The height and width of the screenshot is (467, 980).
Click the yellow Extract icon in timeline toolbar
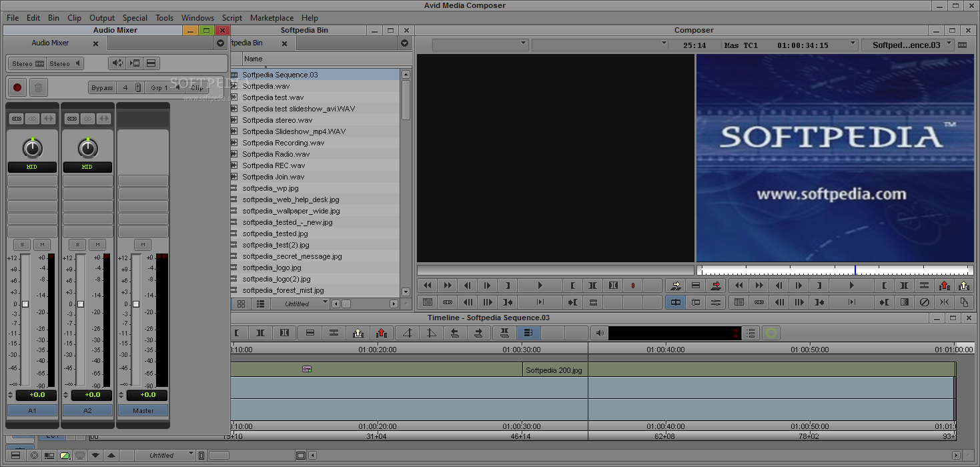(x=358, y=332)
